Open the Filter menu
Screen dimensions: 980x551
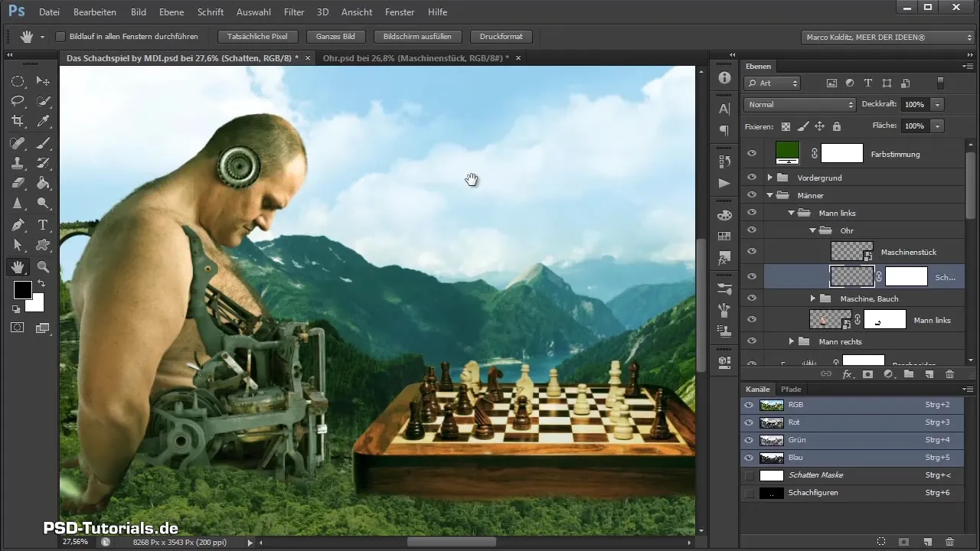click(294, 12)
